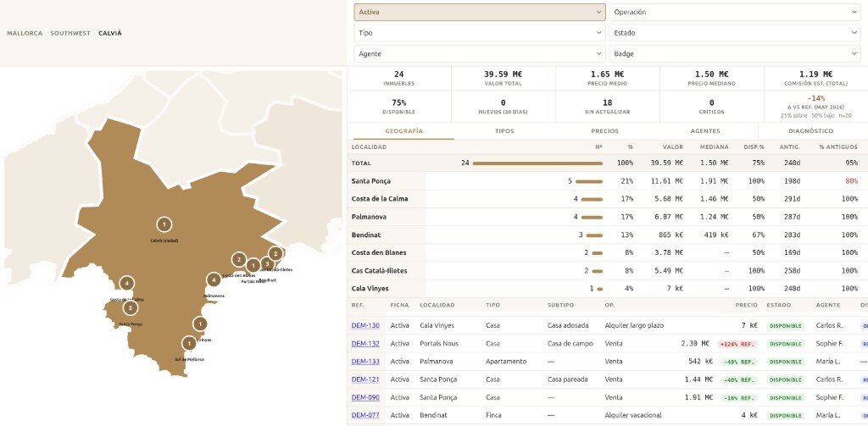Screen dimensions: 868x426
Task: Open listing DEM-077
Action: [x=365, y=415]
